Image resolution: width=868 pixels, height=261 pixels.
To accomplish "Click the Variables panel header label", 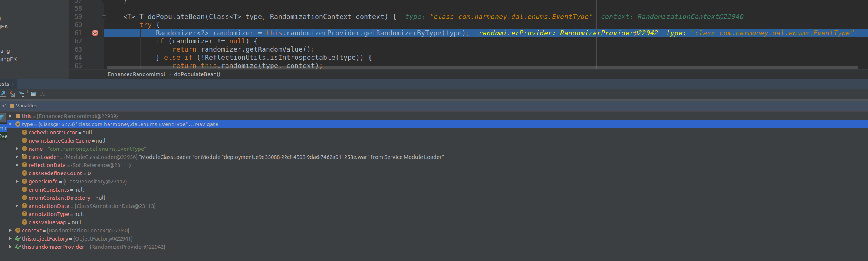I will (x=26, y=106).
